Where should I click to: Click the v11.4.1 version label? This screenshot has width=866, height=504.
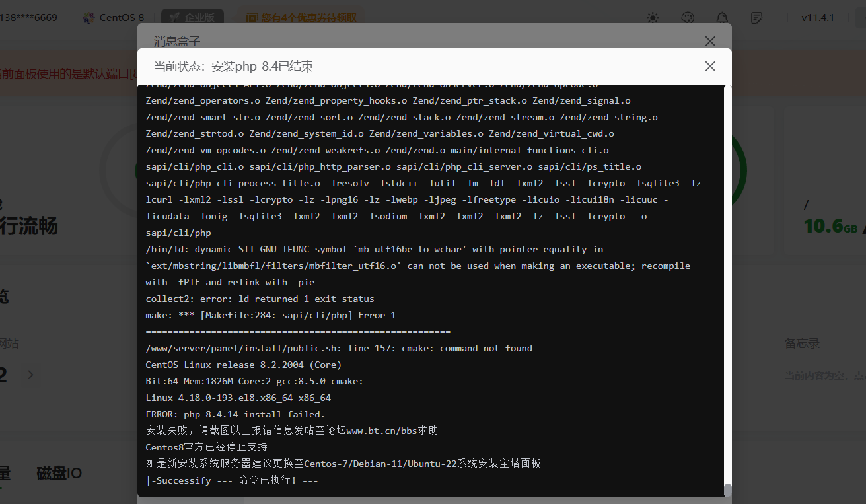(818, 18)
